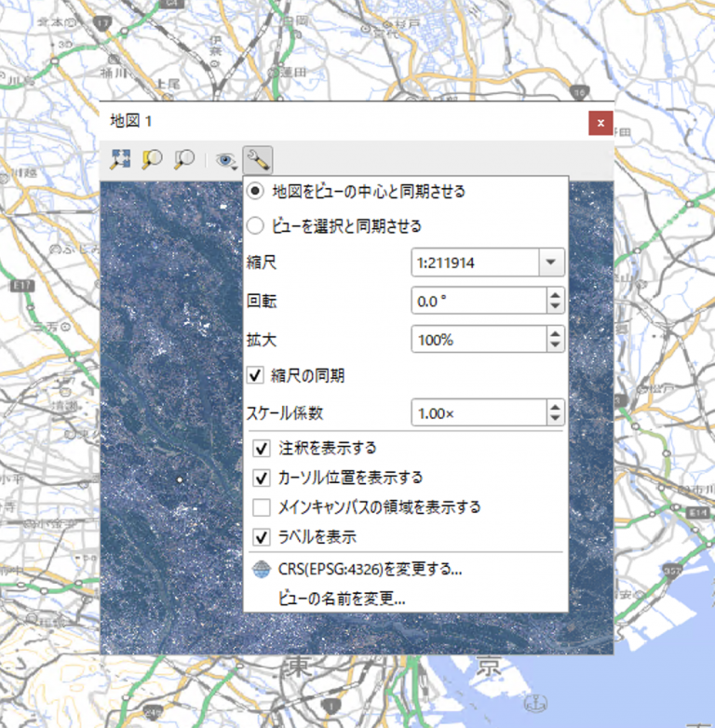The image size is (715, 728).
Task: Click the 回転 0.0° rotation field
Action: click(479, 301)
